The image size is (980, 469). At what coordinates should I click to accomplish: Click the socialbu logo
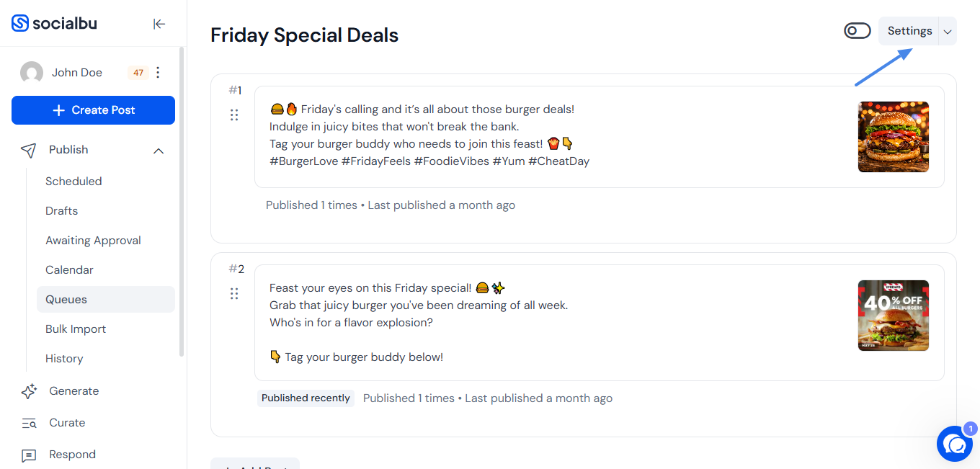pyautogui.click(x=54, y=24)
